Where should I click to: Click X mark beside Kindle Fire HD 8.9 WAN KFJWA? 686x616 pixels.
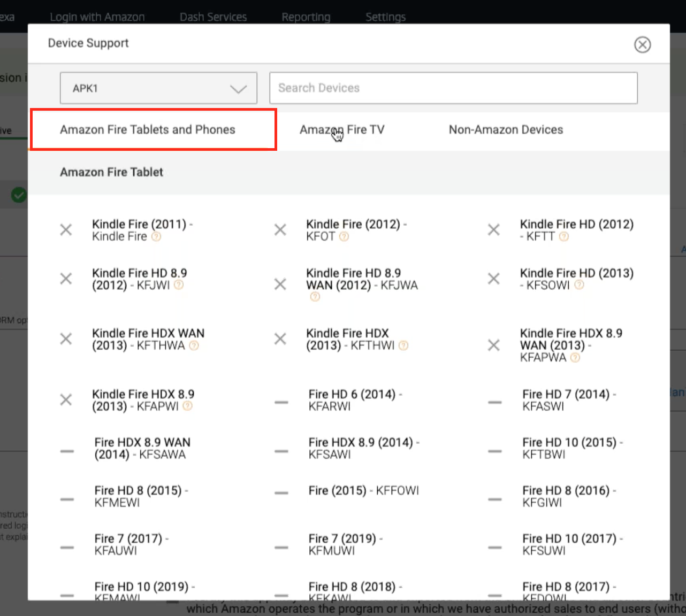pos(280,284)
